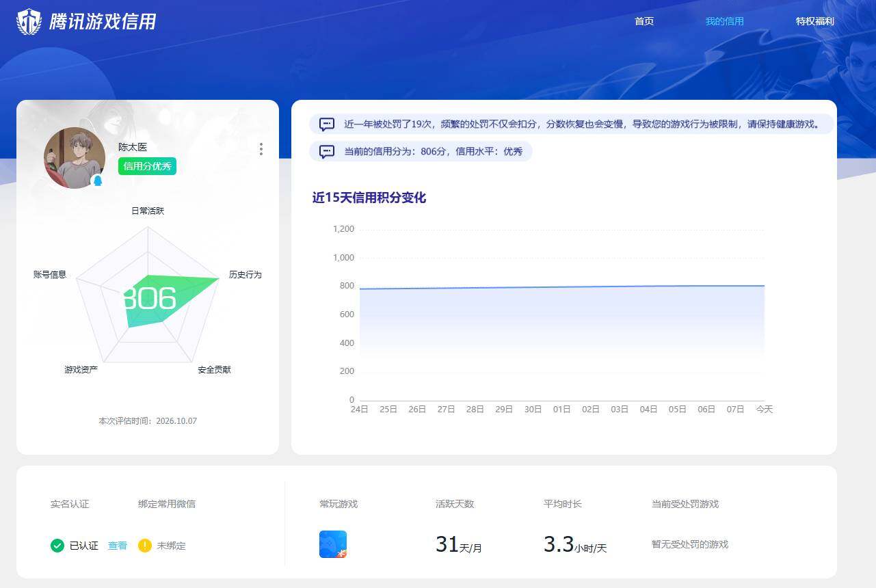Go to the 首页 tab
This screenshot has width=876, height=588.
point(644,21)
